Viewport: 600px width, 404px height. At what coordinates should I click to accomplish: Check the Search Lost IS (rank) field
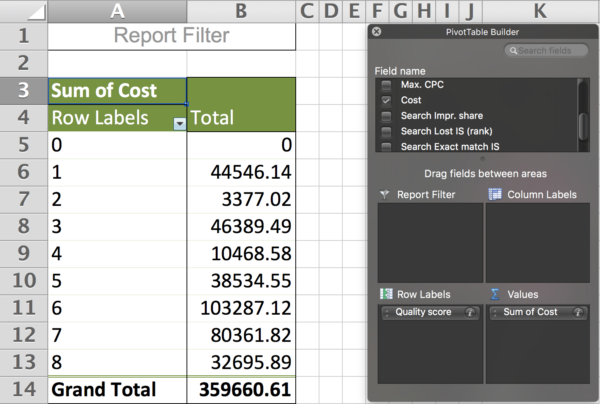point(386,131)
